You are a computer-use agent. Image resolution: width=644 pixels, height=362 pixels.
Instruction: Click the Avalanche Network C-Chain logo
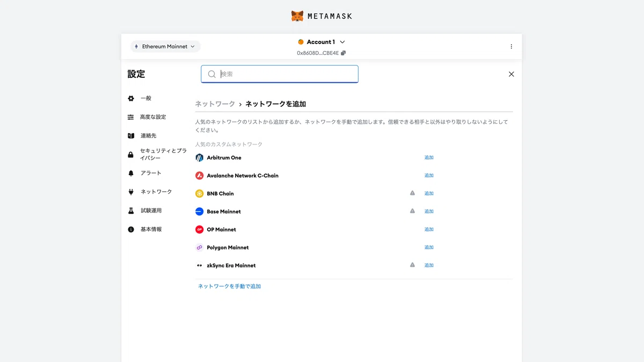point(200,176)
